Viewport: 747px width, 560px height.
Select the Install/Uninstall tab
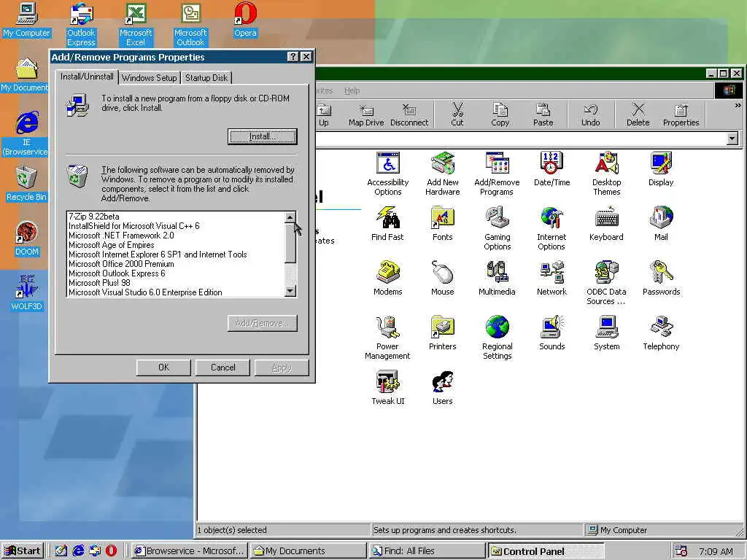click(x=87, y=77)
